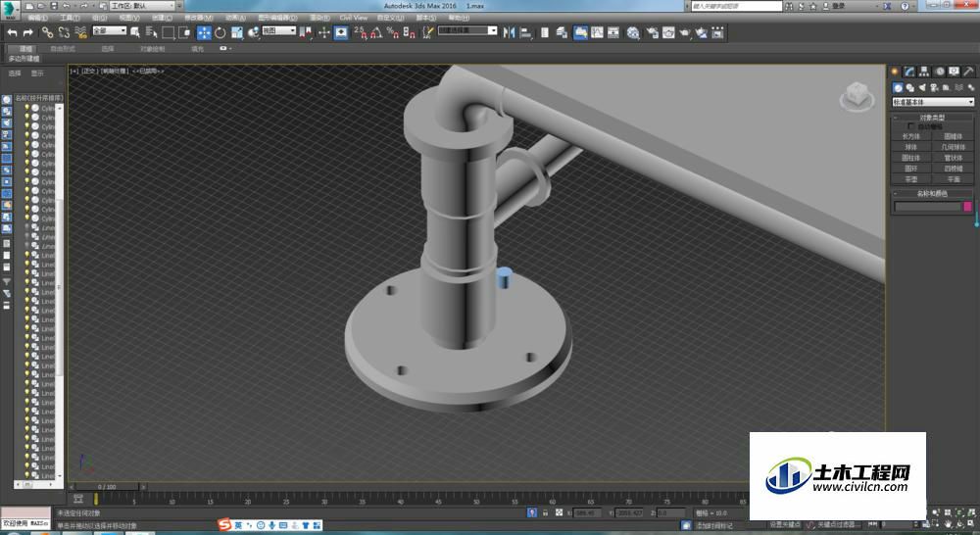Click the 圆柱体 cylinder button
This screenshot has width=980, height=535.
[x=911, y=158]
